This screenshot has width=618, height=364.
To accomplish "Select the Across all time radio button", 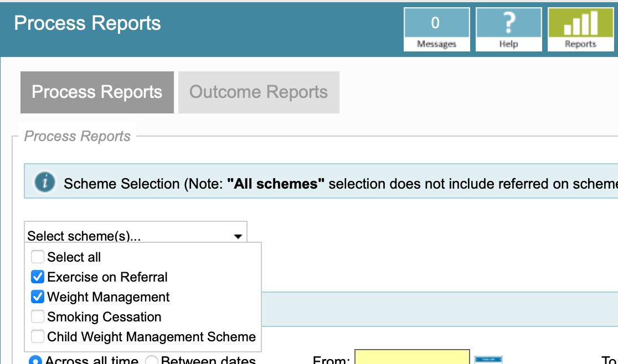I will point(35,361).
